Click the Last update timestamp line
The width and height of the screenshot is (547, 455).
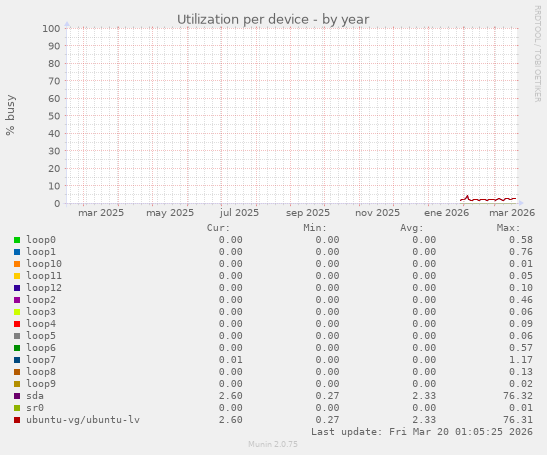click(x=422, y=432)
